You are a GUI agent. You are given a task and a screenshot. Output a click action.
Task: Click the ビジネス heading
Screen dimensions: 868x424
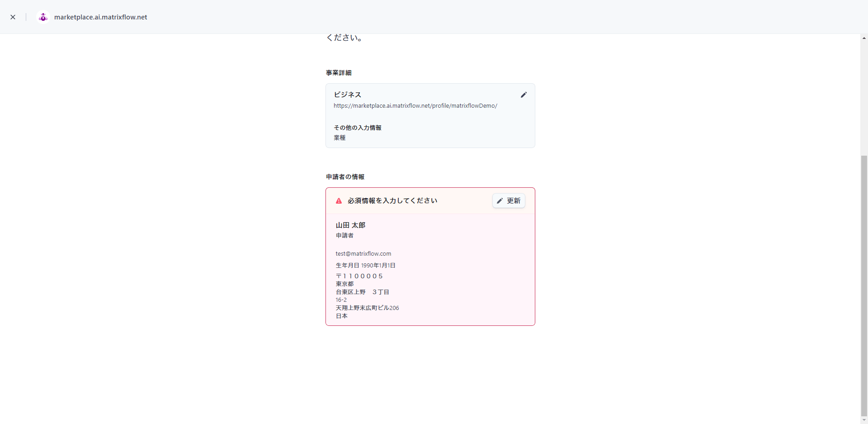tap(348, 95)
